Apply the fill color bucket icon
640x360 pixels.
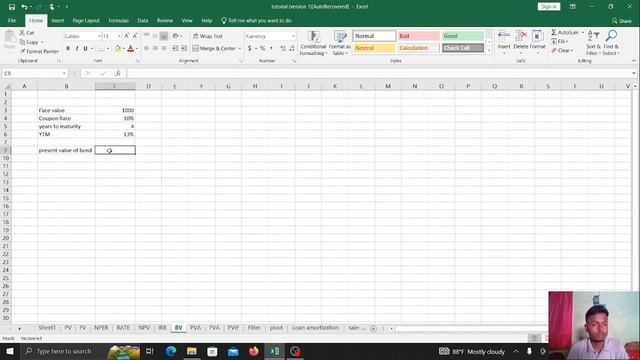click(118, 49)
